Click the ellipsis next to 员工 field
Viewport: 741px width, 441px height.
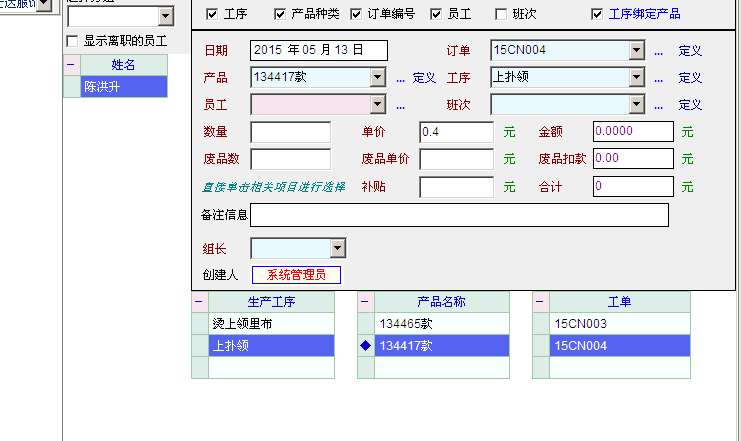(400, 105)
